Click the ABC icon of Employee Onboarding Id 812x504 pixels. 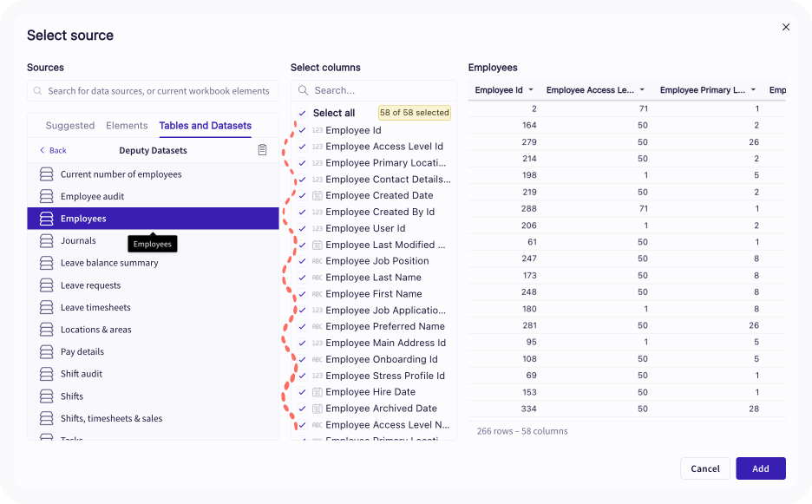pos(317,359)
